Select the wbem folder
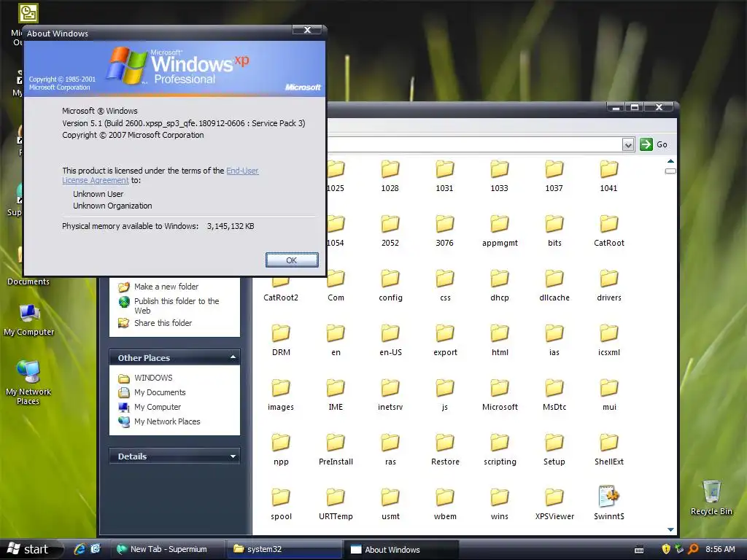747x560 pixels. click(x=445, y=504)
